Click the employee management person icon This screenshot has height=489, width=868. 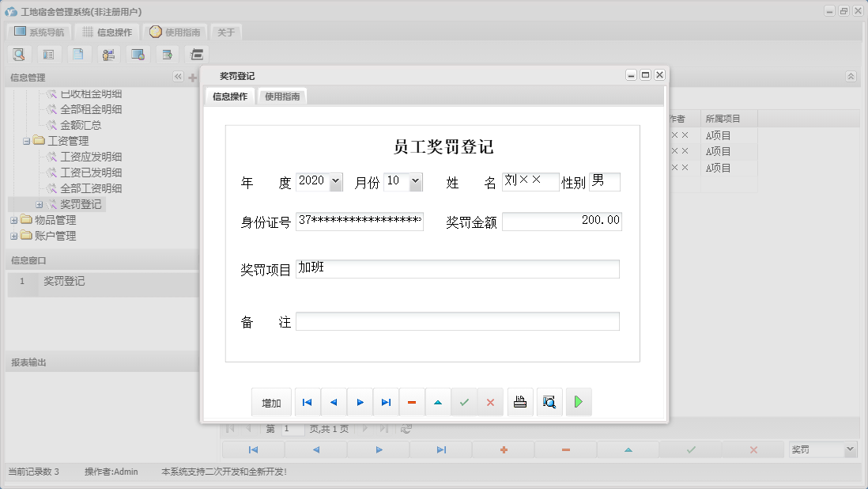[108, 54]
